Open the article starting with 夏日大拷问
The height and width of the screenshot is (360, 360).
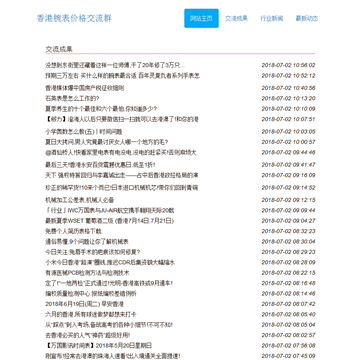pos(106,142)
